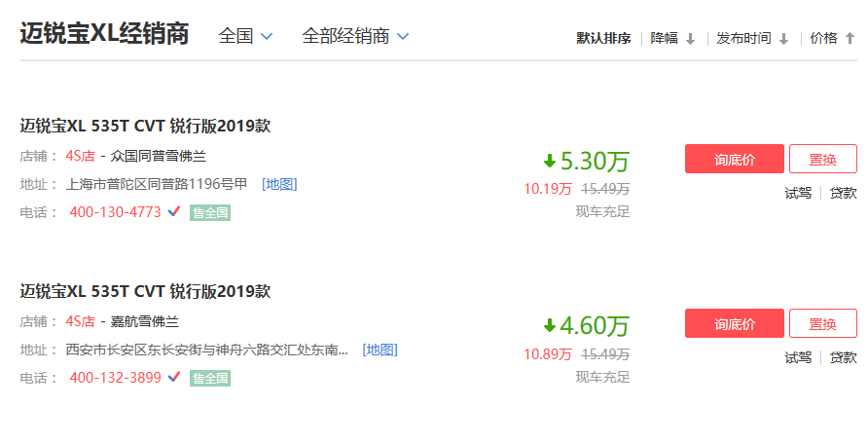Click the 价格 sort up arrow icon
The image size is (868, 443).
click(850, 39)
